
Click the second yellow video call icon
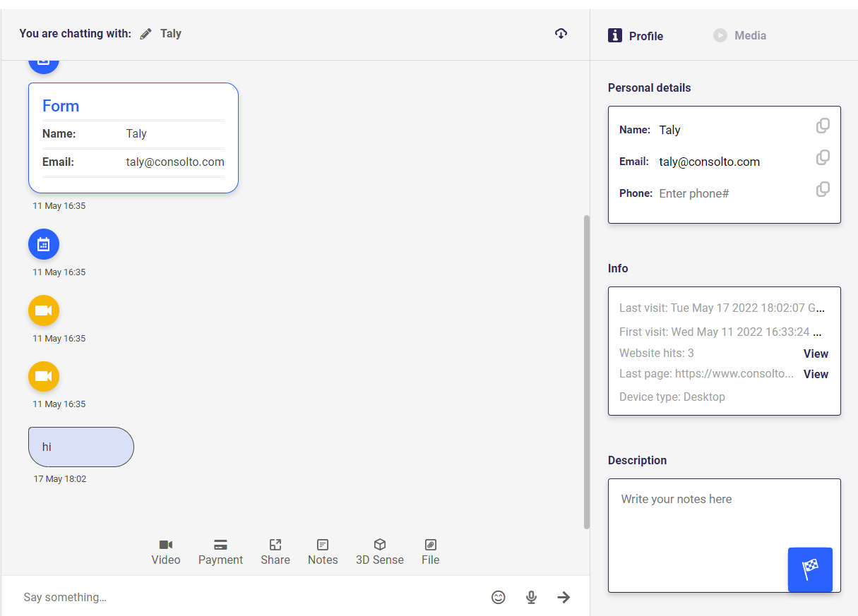click(44, 377)
